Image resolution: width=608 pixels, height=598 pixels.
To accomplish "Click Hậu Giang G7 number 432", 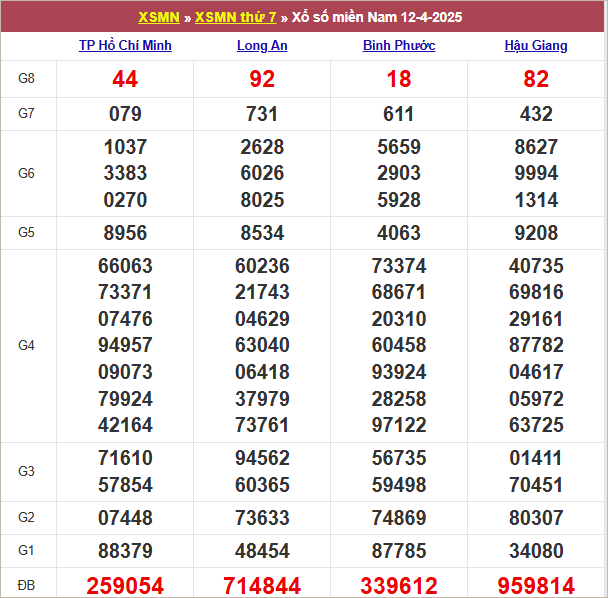I will (x=536, y=114).
